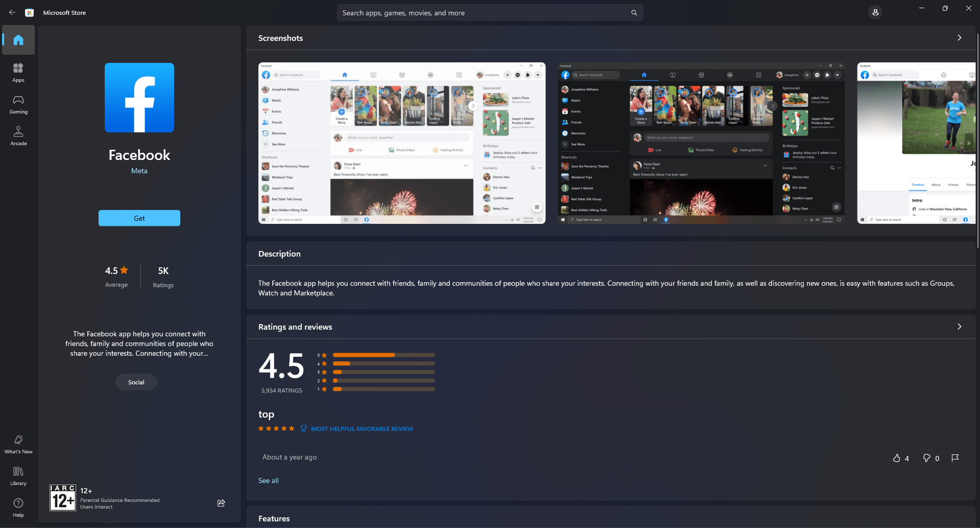Open the Home section in the sidebar
Viewport: 980px width, 528px height.
coord(18,40)
